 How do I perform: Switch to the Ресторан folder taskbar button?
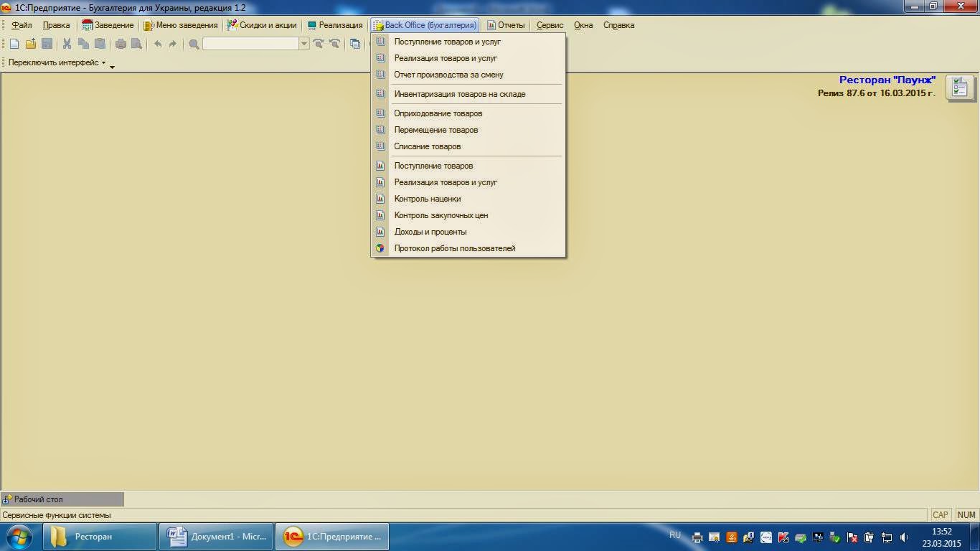click(100, 537)
